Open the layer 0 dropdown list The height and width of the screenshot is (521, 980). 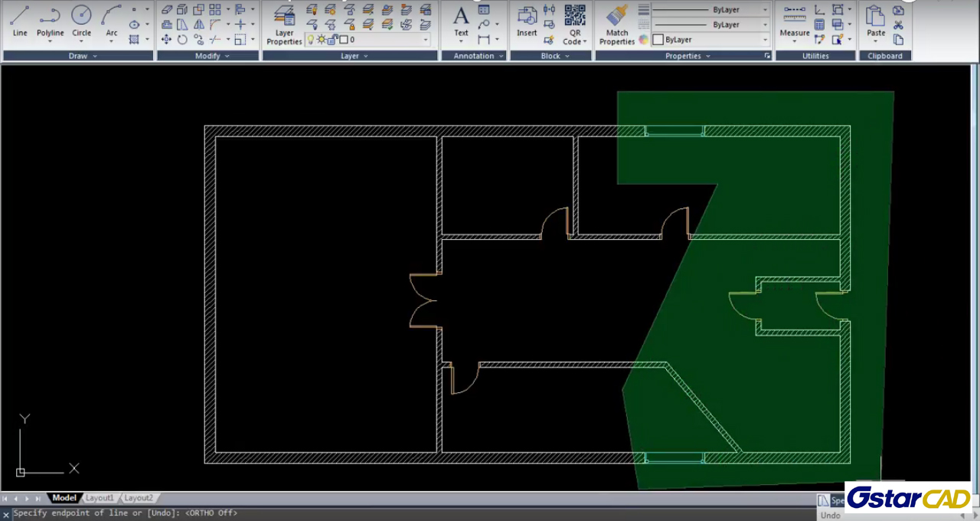click(x=426, y=39)
